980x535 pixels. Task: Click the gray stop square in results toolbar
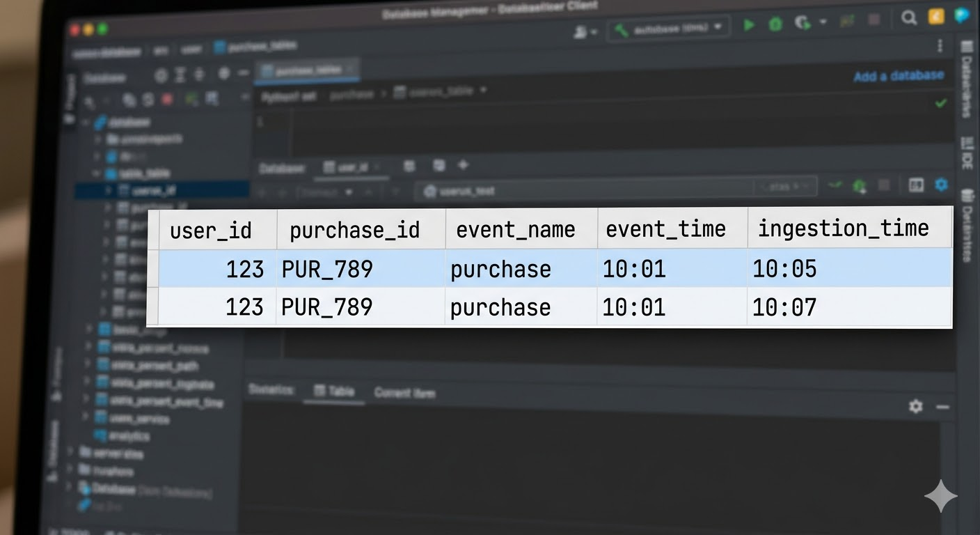pyautogui.click(x=884, y=185)
